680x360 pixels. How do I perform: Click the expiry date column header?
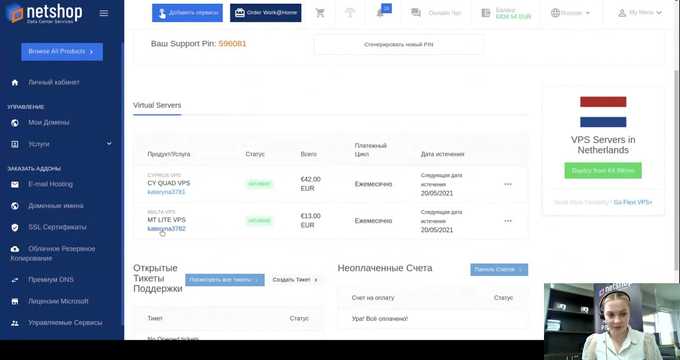coord(442,154)
